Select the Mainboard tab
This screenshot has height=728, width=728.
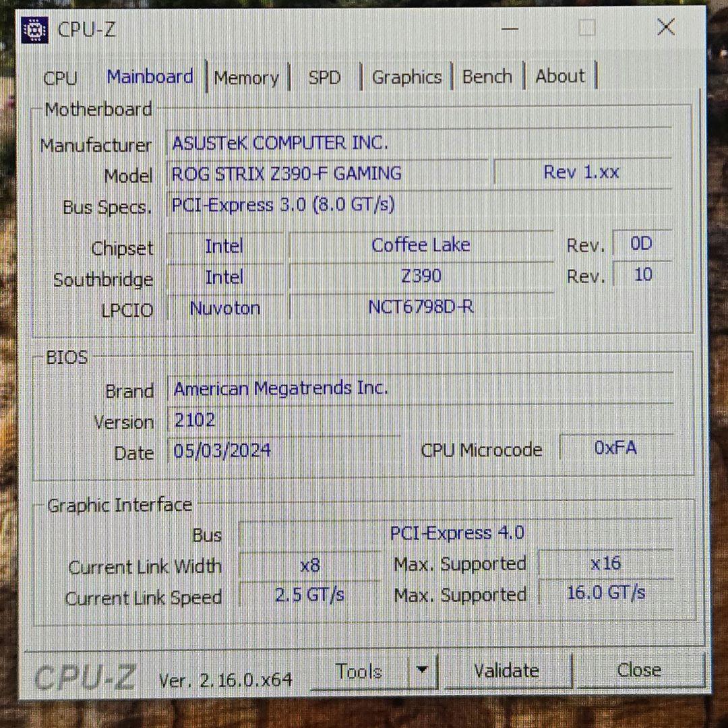pyautogui.click(x=150, y=77)
